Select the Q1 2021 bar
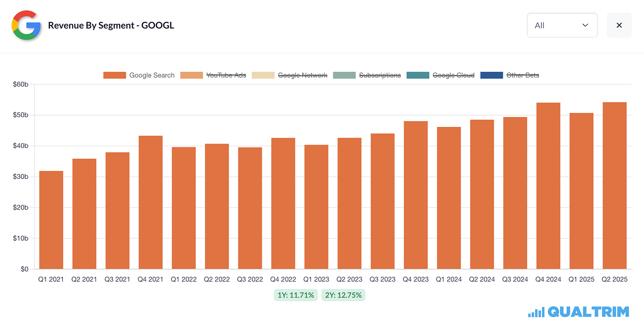This screenshot has height=322, width=644. 51,220
